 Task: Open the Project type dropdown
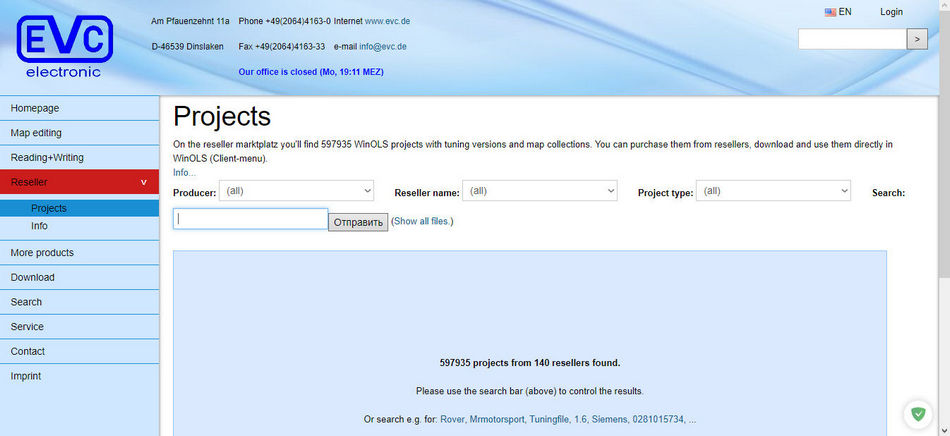point(773,191)
